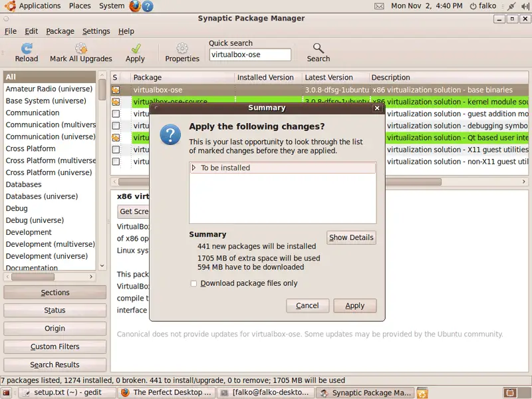Viewport: 532px width, 399px height.
Task: Click the Get Screenshot button
Action: 132,211
